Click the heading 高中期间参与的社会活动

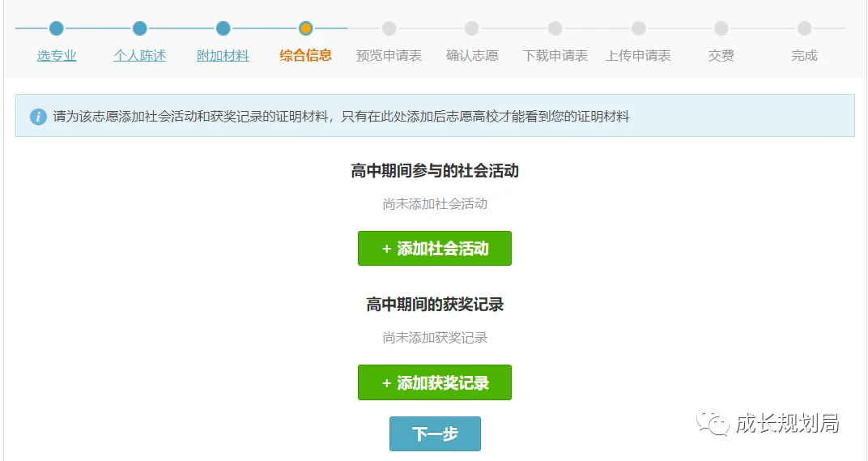coord(435,171)
